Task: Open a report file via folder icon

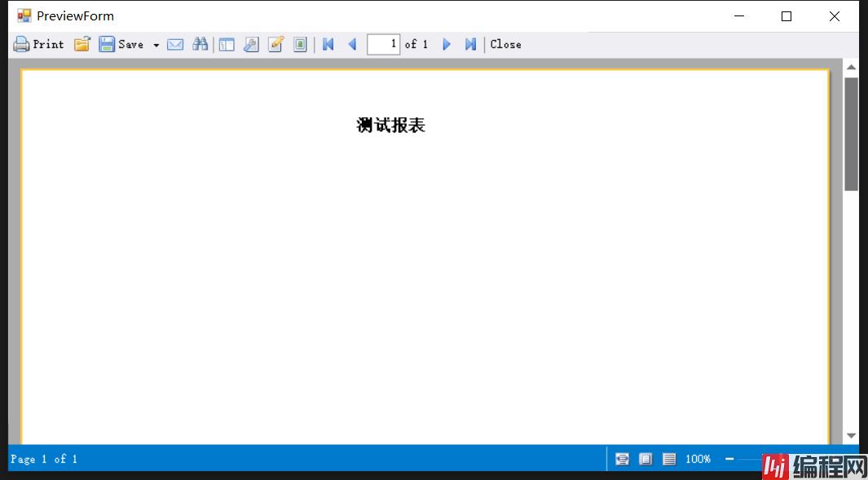Action: (82, 45)
